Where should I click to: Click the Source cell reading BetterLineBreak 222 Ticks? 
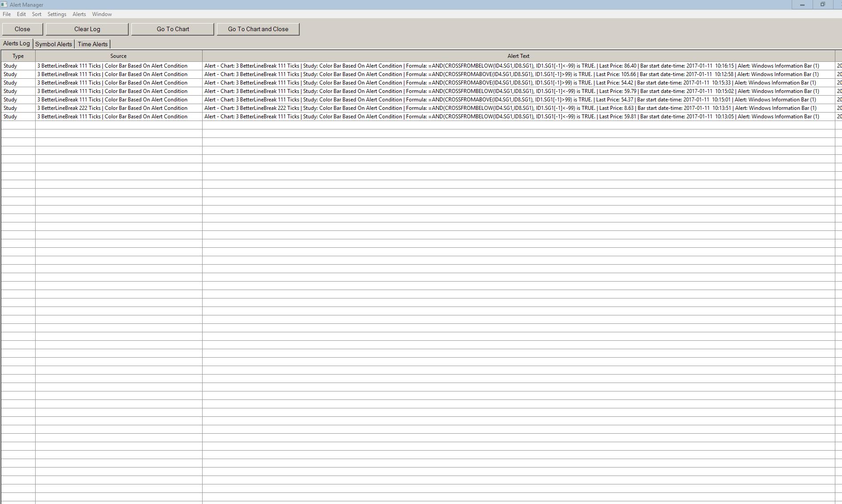coord(119,108)
